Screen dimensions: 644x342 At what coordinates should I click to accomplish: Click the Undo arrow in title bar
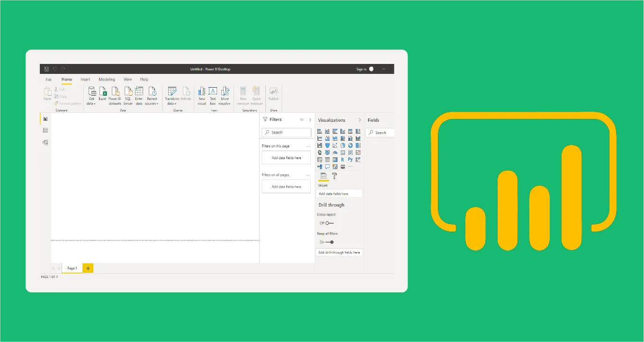coord(54,69)
